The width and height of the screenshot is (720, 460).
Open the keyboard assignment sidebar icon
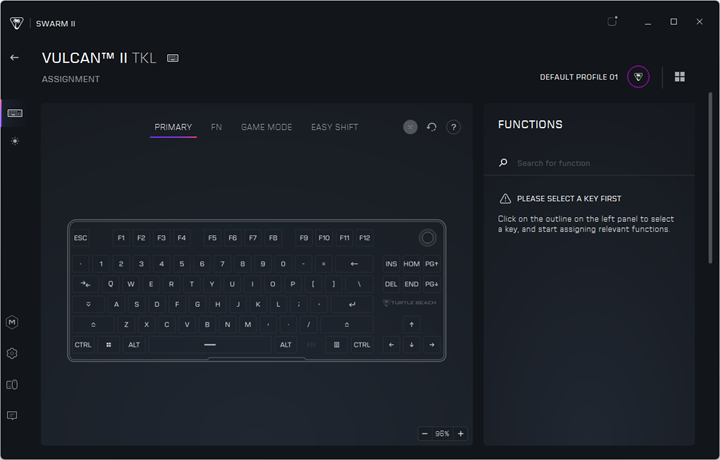click(14, 113)
